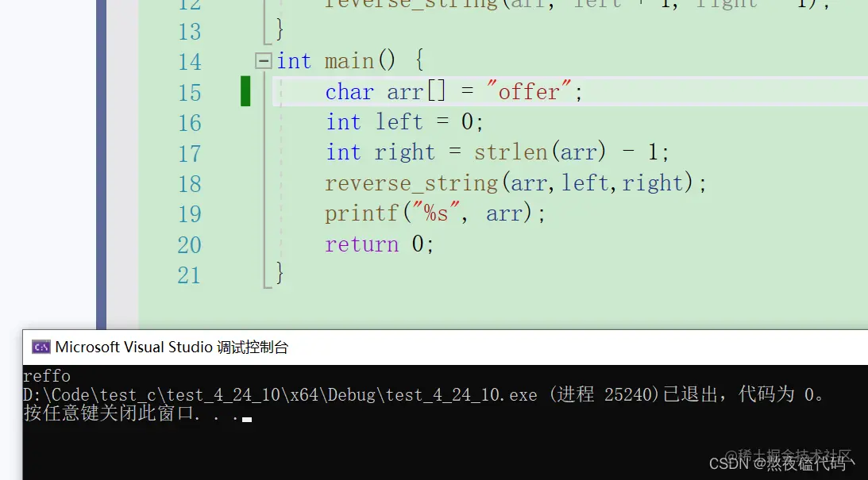Click line number 14 in the gutter

click(190, 61)
